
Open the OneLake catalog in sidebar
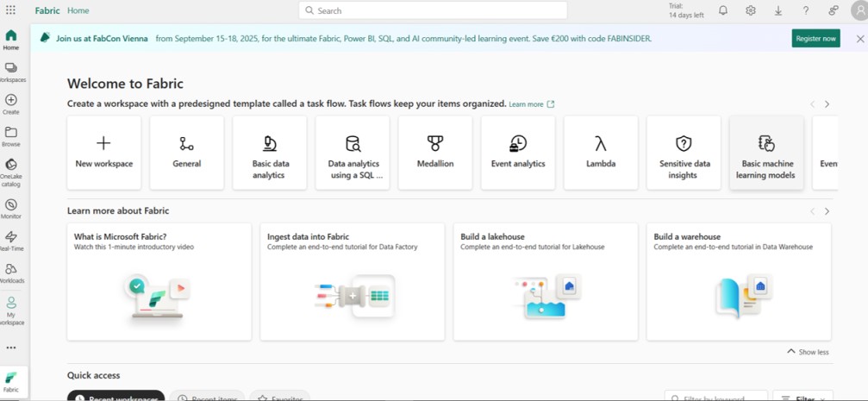tap(11, 171)
